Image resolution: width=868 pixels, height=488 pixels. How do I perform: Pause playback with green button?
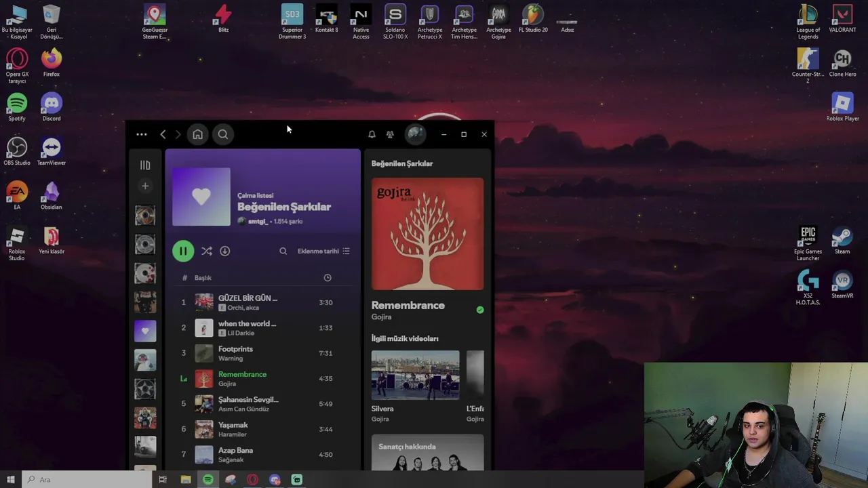[183, 251]
